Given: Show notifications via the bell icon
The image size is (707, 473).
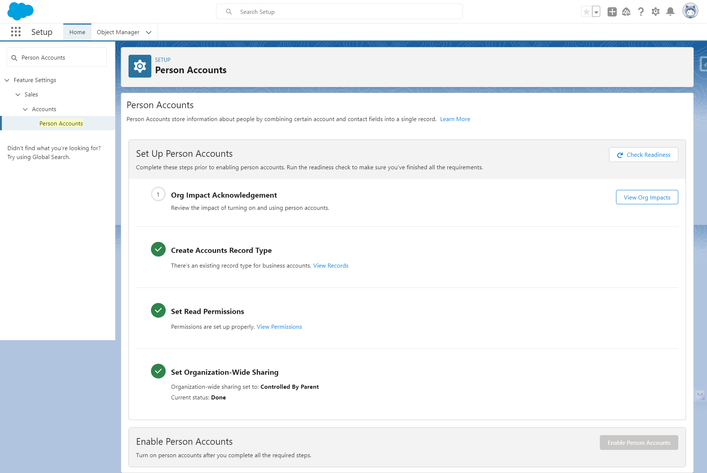Looking at the screenshot, I should click(x=670, y=12).
